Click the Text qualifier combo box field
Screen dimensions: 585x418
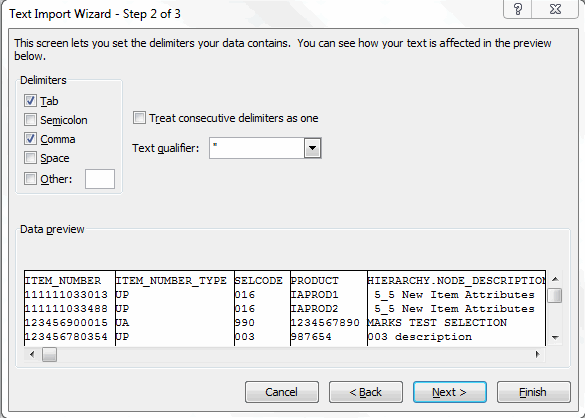coord(265,148)
